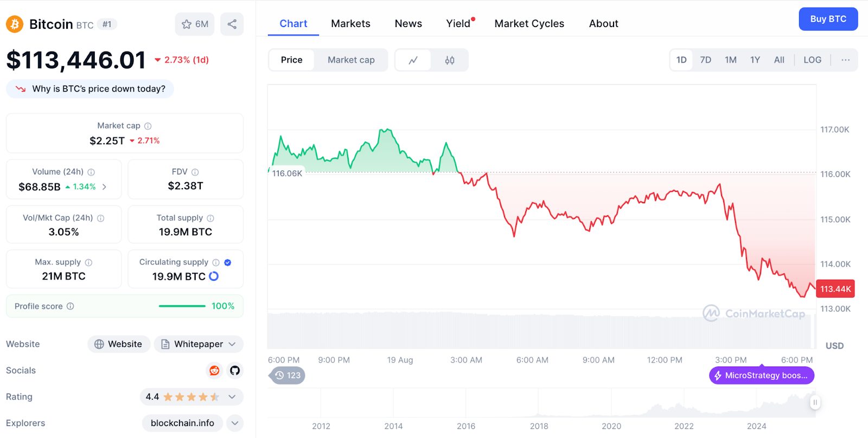Click the $2.25T market cap value
Viewport: 868px width, 438px height.
point(107,141)
